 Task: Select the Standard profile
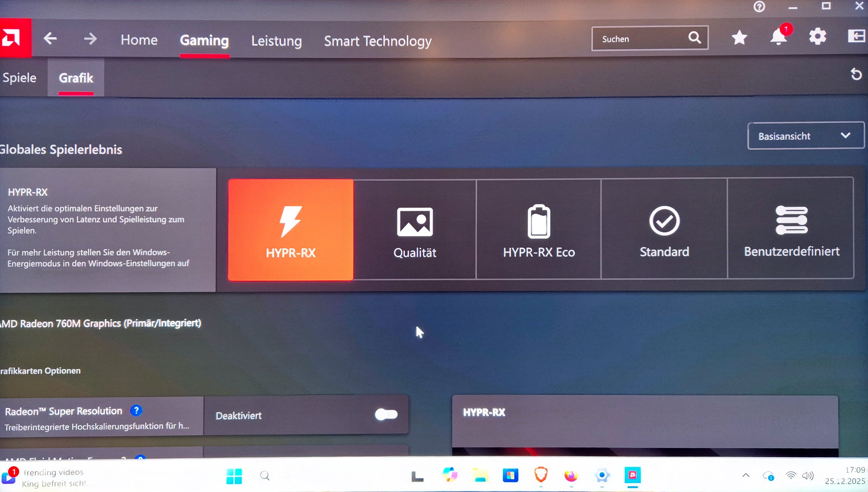pyautogui.click(x=664, y=229)
